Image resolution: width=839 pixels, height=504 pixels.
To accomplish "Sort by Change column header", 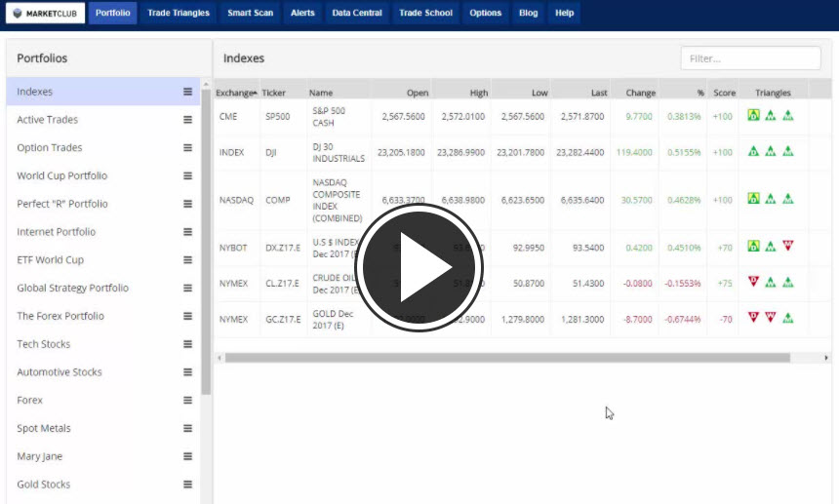I will (x=634, y=93).
